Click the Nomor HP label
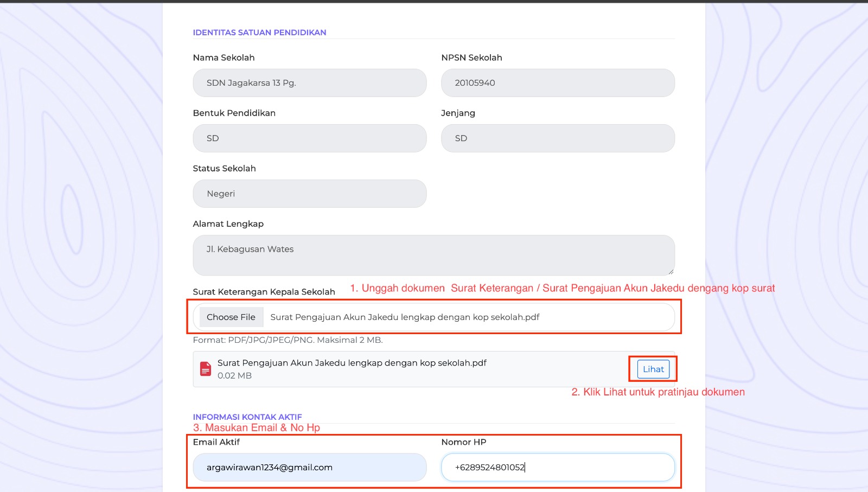 click(464, 442)
